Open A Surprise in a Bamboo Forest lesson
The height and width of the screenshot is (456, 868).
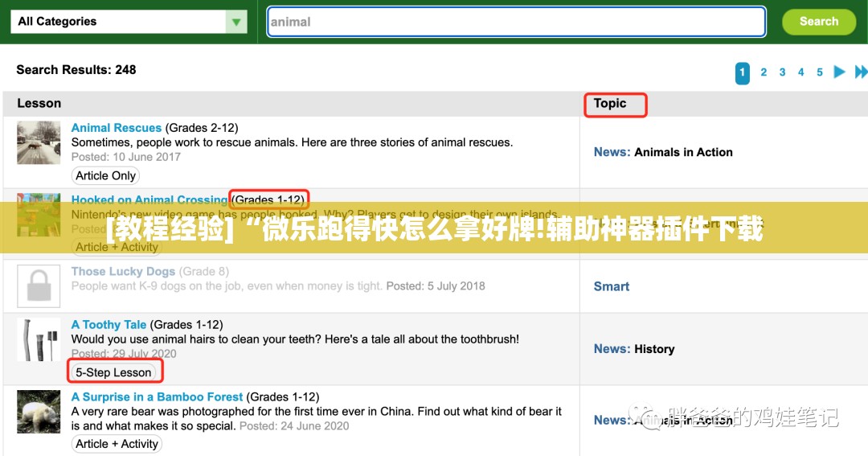(157, 396)
